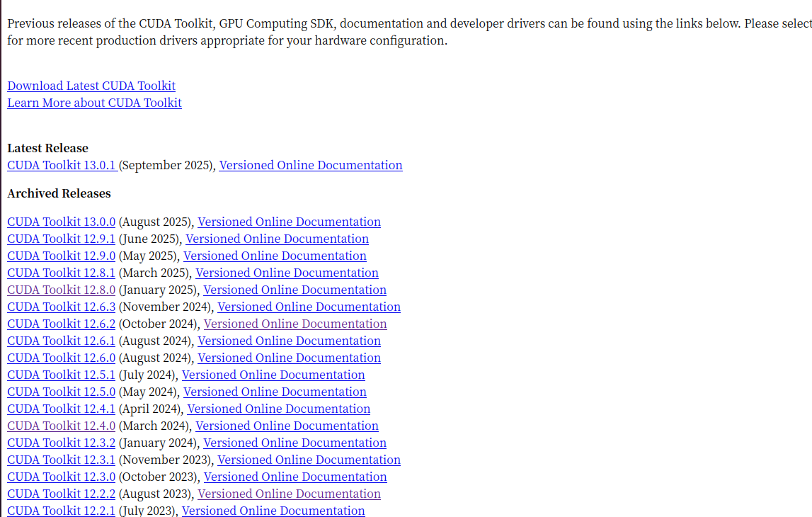Open the CUDA Toolkit 12.6.3 link
The height and width of the screenshot is (517, 812).
click(61, 307)
